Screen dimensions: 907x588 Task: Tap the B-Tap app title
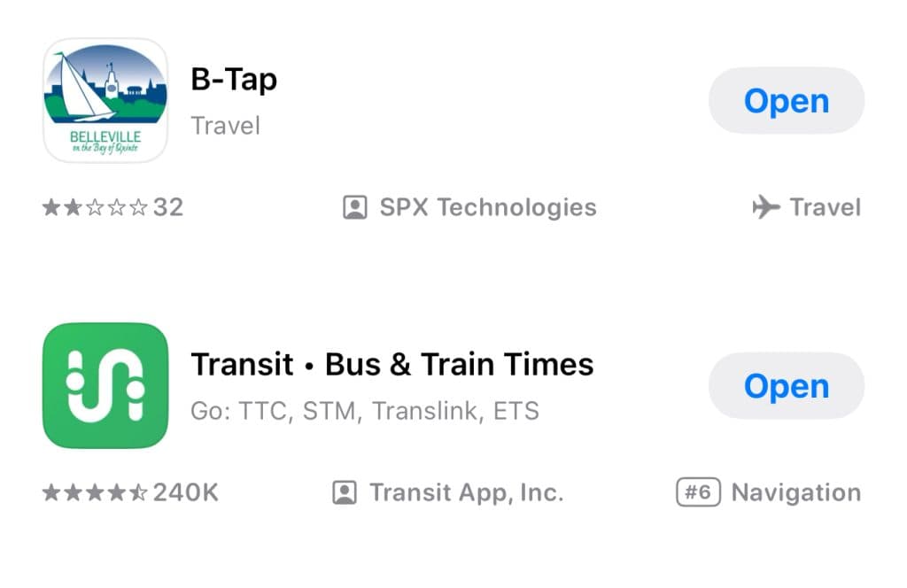234,80
